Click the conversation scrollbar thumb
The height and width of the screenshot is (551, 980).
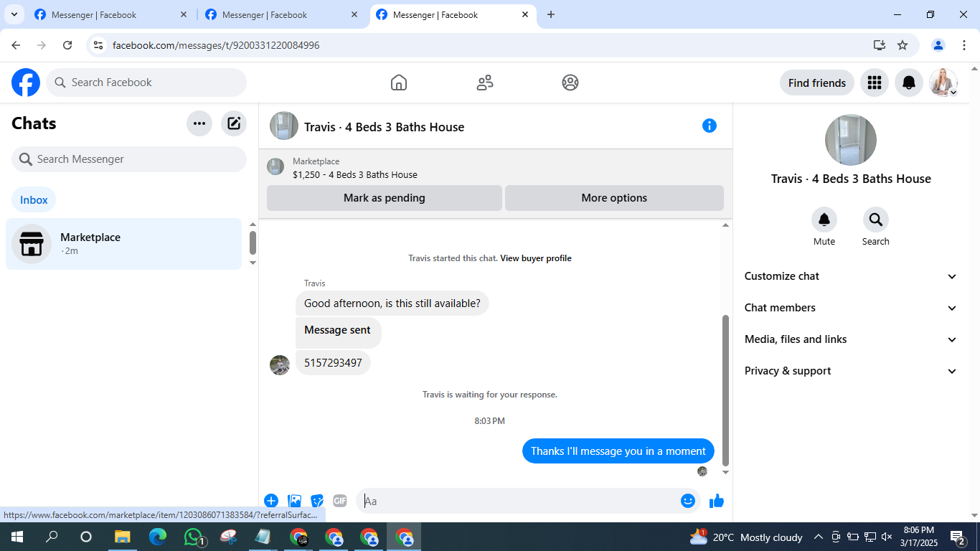(725, 390)
